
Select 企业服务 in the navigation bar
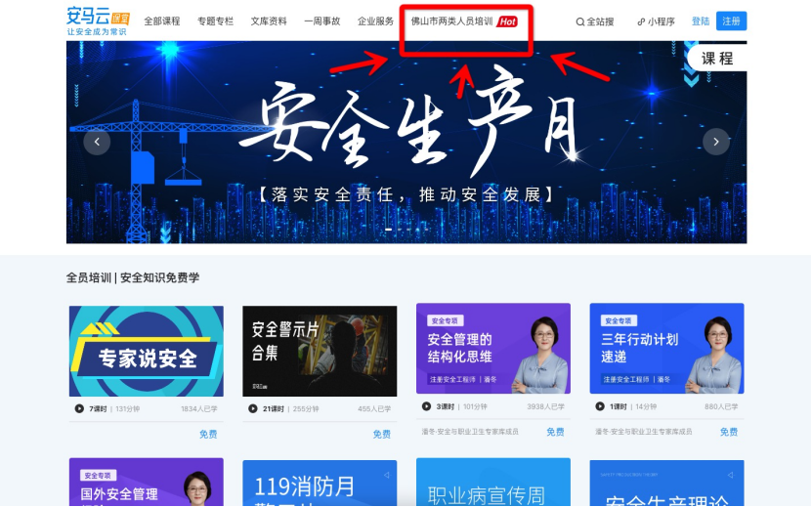tap(375, 21)
